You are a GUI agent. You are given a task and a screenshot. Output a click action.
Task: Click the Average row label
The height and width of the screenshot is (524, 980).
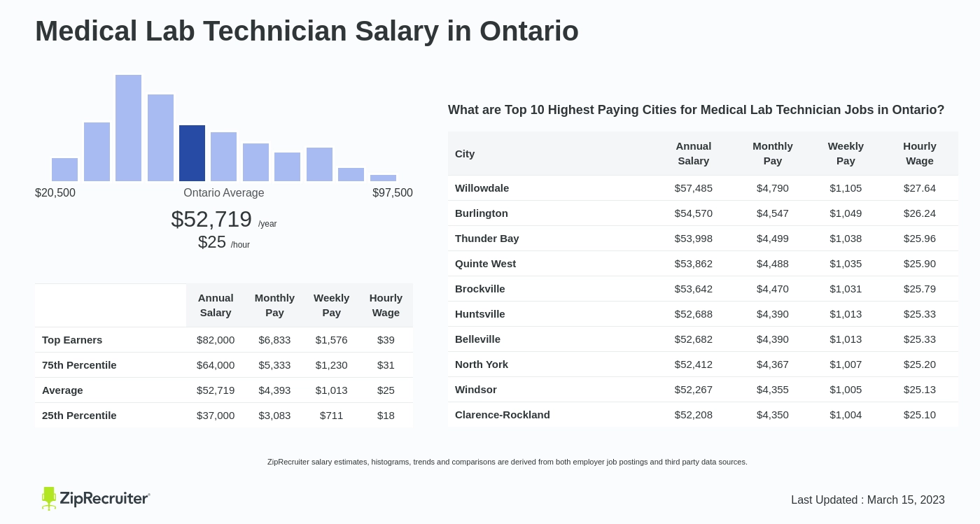pos(62,390)
